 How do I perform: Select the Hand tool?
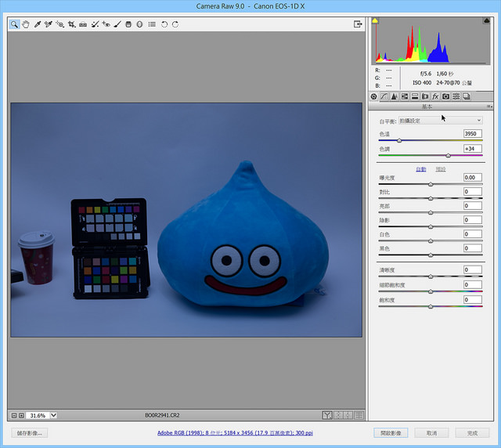[26, 24]
